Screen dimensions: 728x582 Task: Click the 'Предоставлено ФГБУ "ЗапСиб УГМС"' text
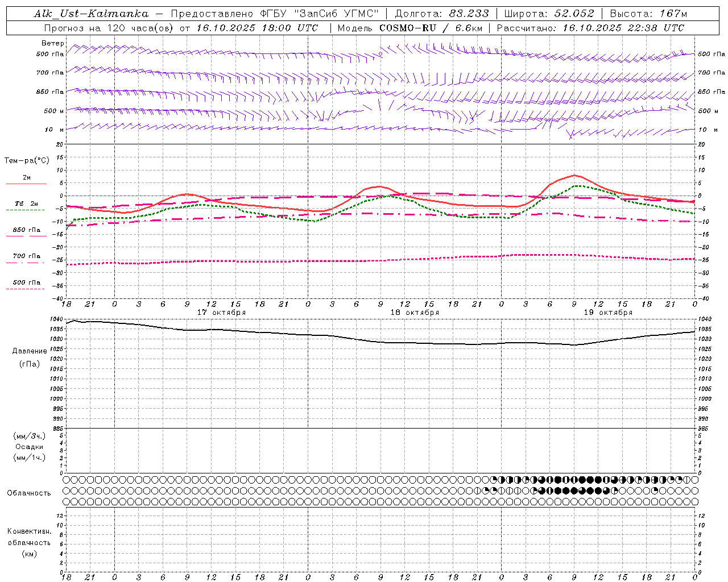pyautogui.click(x=275, y=14)
